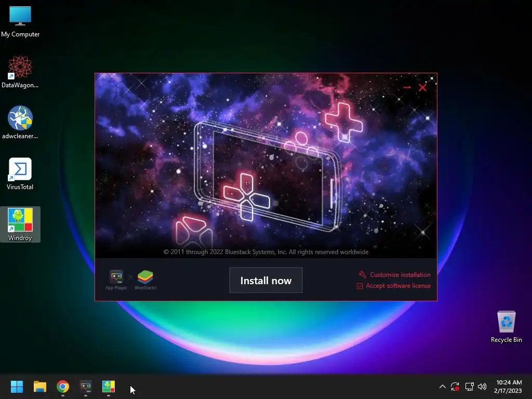
Task: Select the adwcleaner desktop icon
Action: pos(20,123)
